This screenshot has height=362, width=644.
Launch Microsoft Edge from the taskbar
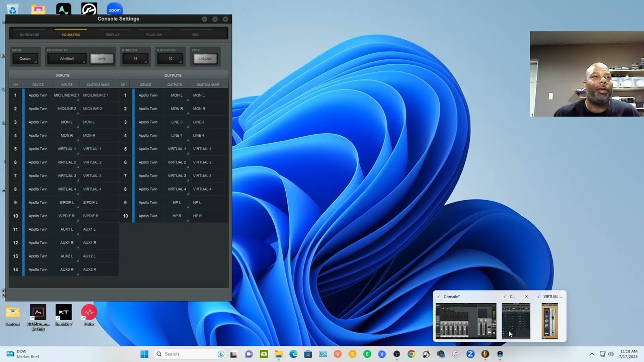pyautogui.click(x=293, y=354)
